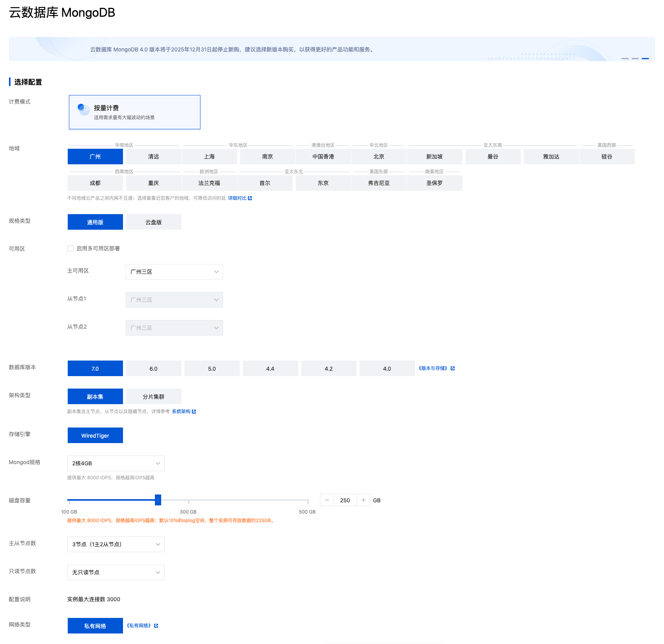Decrease disk capacity with the minus button
This screenshot has width=664, height=644.
pyautogui.click(x=327, y=500)
